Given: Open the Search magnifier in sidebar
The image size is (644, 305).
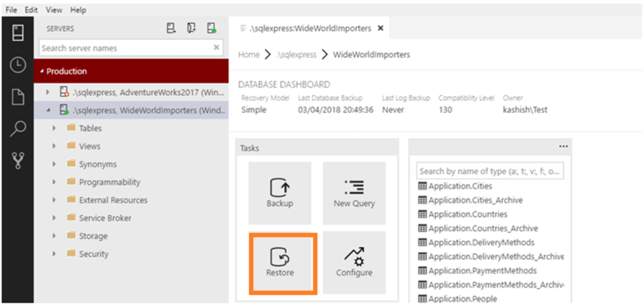Looking at the screenshot, I should point(18,129).
